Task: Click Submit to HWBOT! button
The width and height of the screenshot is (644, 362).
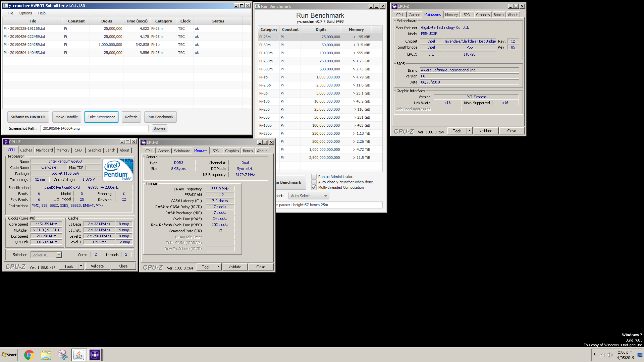Action: pyautogui.click(x=28, y=117)
